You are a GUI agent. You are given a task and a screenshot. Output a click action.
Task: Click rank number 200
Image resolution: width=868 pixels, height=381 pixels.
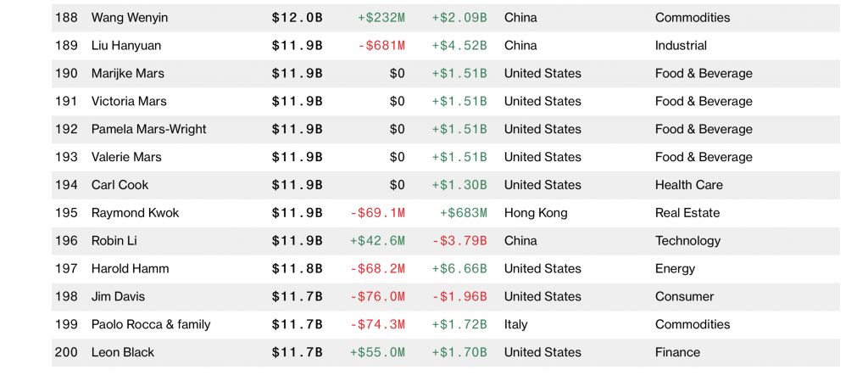(x=65, y=353)
